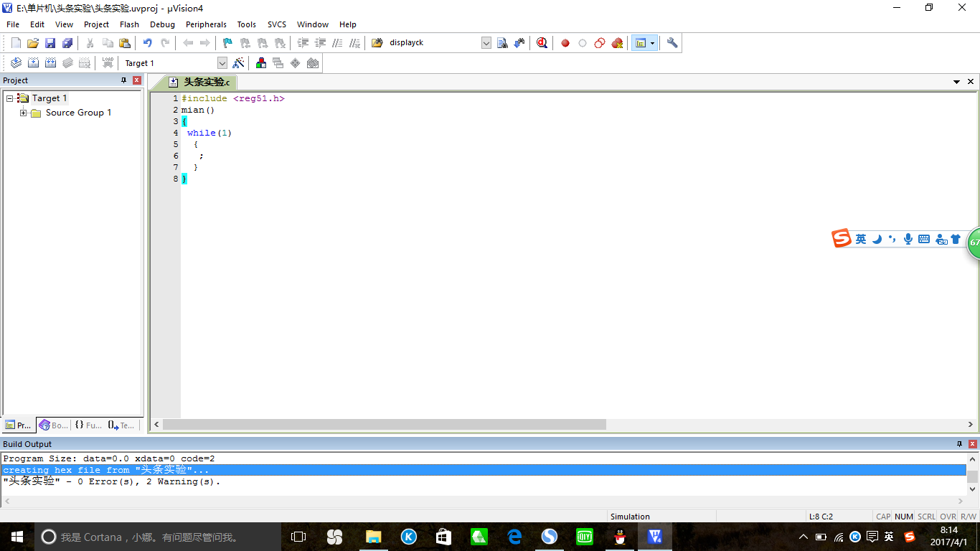The width and height of the screenshot is (980, 551).
Task: Pin the Project panel
Action: (x=123, y=80)
